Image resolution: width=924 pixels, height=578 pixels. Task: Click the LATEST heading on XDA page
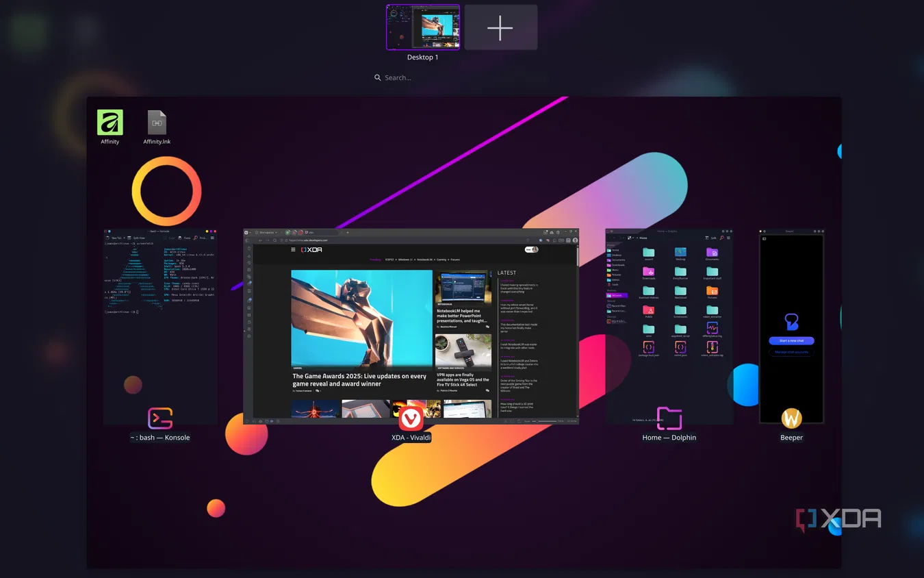pos(506,273)
